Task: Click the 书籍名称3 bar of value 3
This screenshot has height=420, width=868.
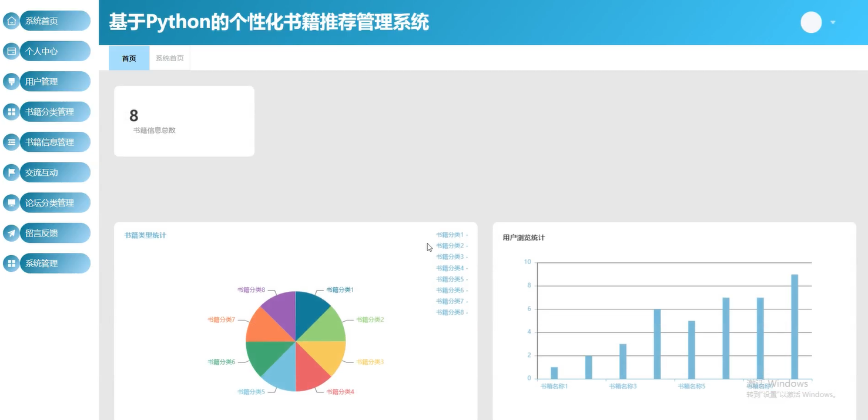Action: (623, 361)
